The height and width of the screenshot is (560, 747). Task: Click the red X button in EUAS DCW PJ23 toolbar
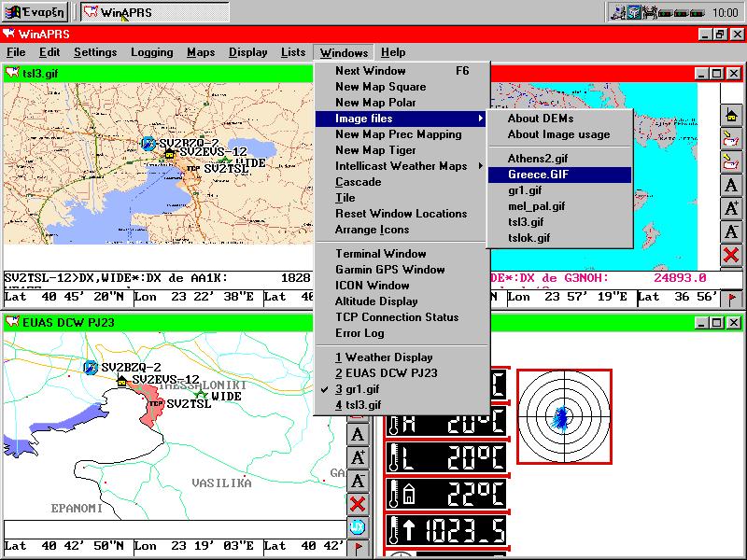[358, 504]
